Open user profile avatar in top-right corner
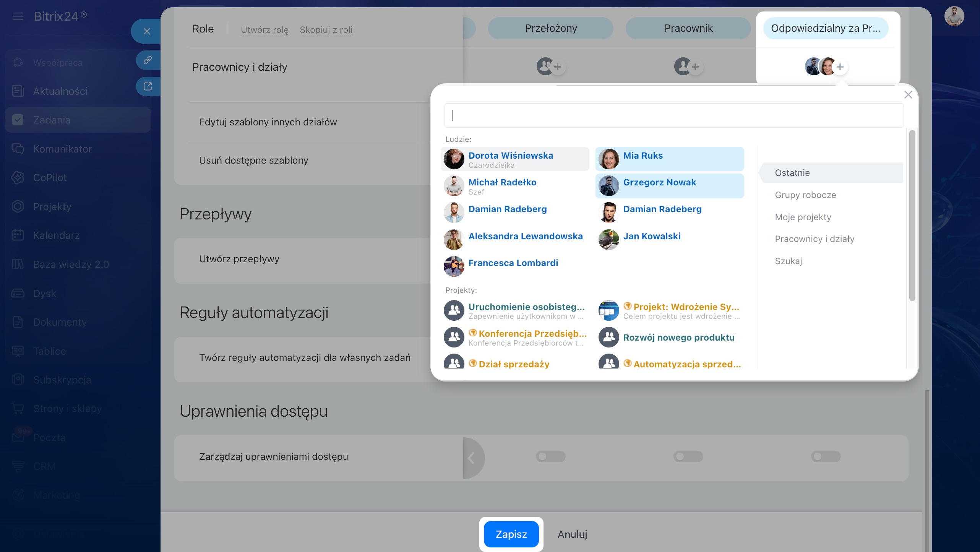This screenshot has height=552, width=980. tap(954, 16)
